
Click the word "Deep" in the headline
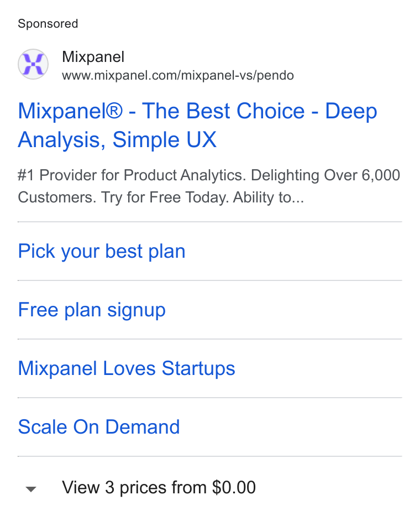point(351,112)
